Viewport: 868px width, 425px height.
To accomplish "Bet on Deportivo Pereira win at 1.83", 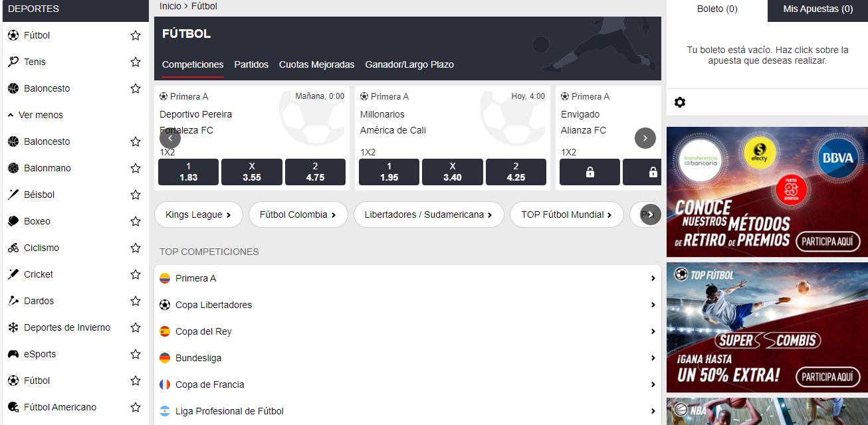I will (188, 172).
